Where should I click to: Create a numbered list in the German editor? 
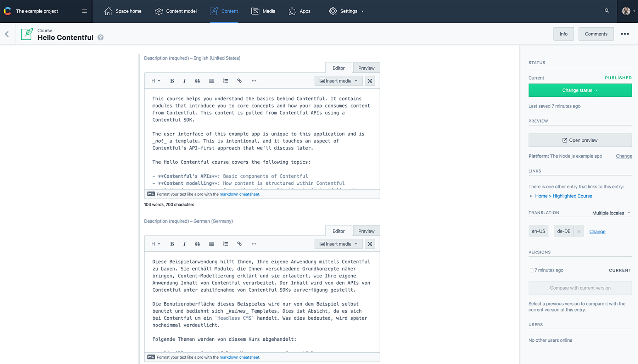click(225, 244)
